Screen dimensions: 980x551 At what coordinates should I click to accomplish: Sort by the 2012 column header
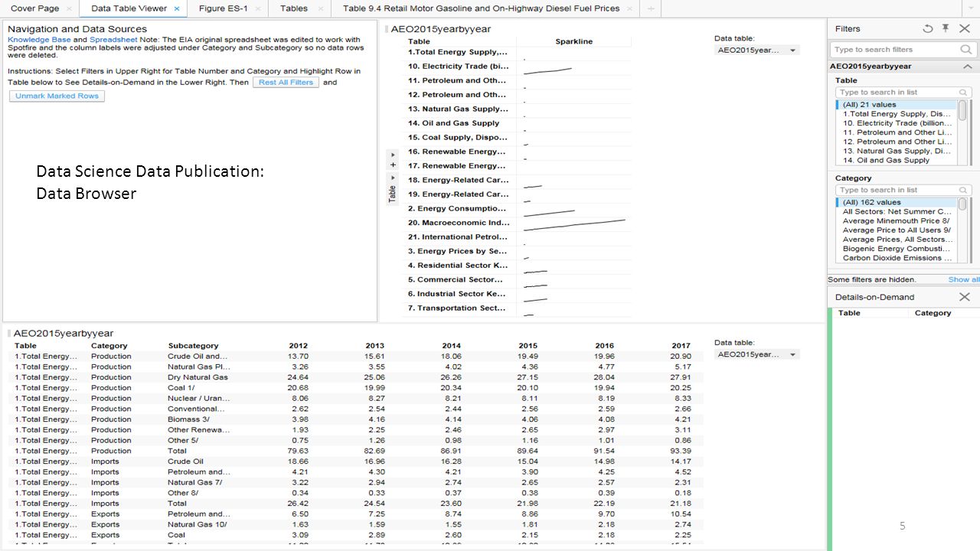[x=299, y=346]
